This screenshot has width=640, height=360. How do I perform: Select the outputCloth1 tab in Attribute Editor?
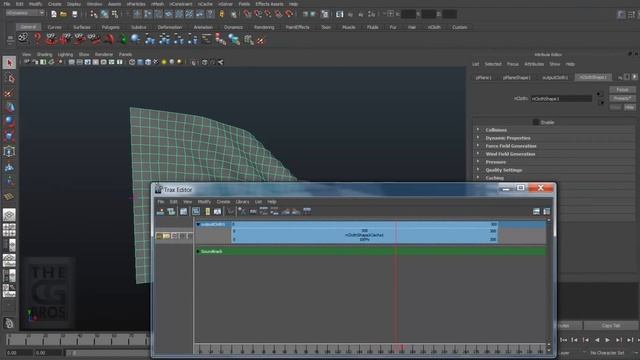555,77
